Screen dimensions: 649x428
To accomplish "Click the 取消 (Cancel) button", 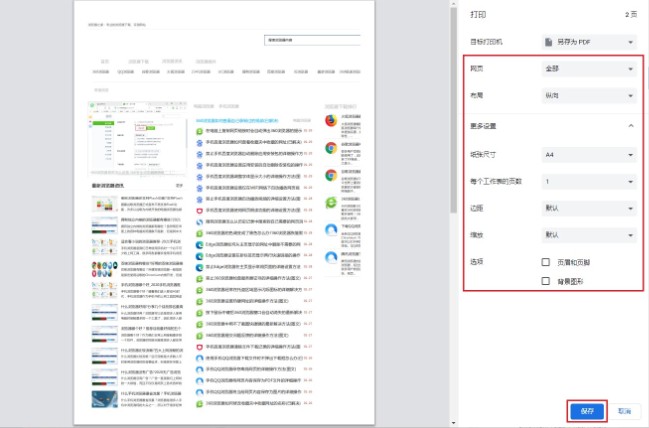I will point(624,411).
